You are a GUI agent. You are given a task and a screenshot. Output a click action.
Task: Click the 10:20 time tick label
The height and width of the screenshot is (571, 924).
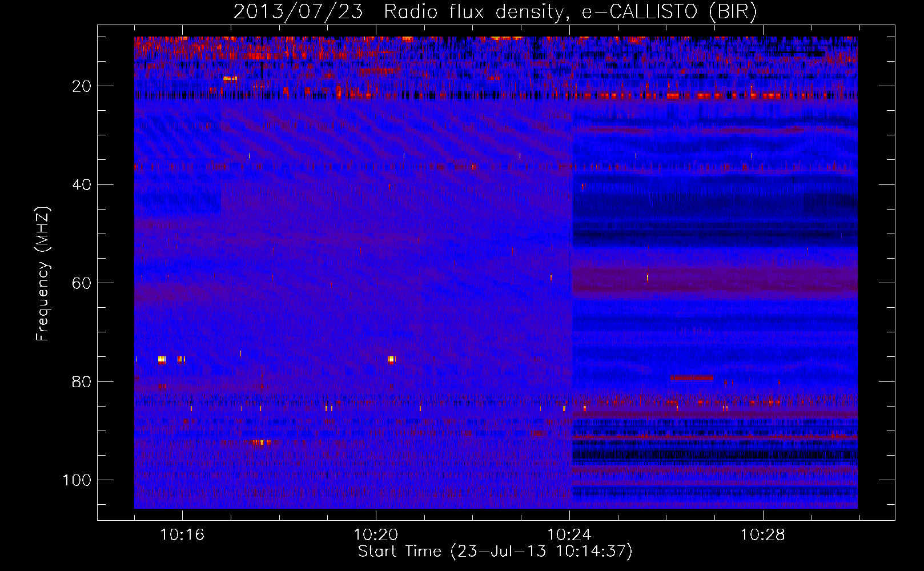click(376, 535)
